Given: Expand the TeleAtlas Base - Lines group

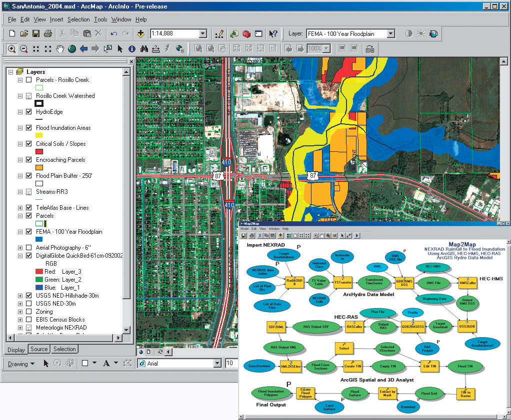Looking at the screenshot, I should tap(20, 208).
